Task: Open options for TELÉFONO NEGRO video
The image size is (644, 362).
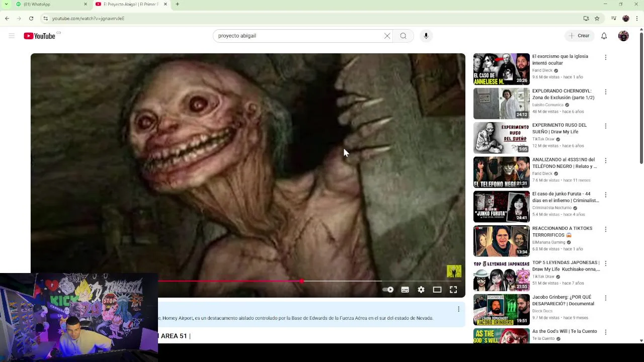Action: click(x=606, y=160)
